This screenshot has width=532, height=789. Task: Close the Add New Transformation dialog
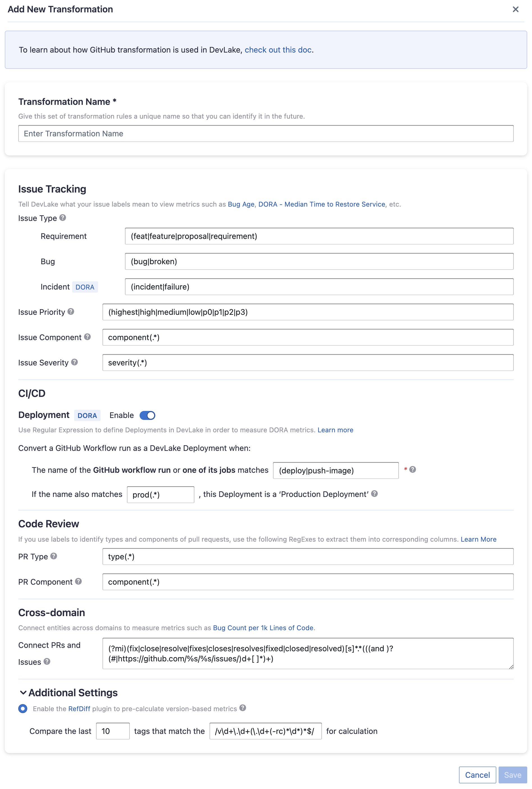click(515, 10)
